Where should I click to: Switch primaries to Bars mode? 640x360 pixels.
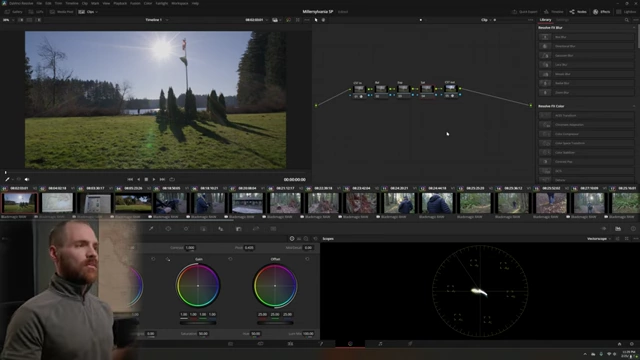pyautogui.click(x=299, y=239)
